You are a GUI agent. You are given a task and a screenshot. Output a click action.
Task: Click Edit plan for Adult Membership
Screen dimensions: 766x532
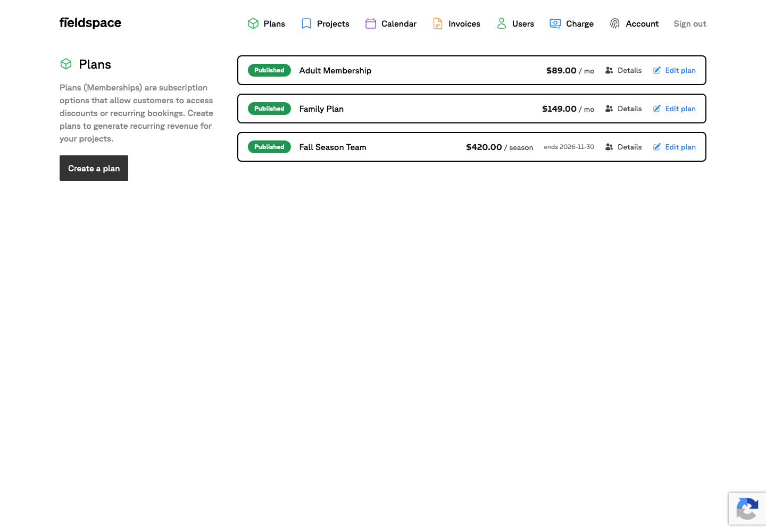[675, 70]
